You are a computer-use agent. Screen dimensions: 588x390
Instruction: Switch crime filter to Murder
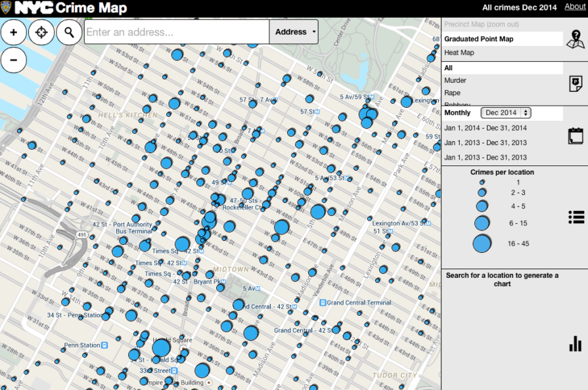(x=456, y=79)
